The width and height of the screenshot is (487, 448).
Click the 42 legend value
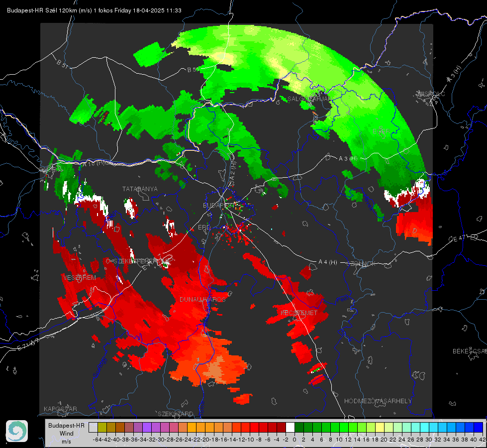(483, 440)
